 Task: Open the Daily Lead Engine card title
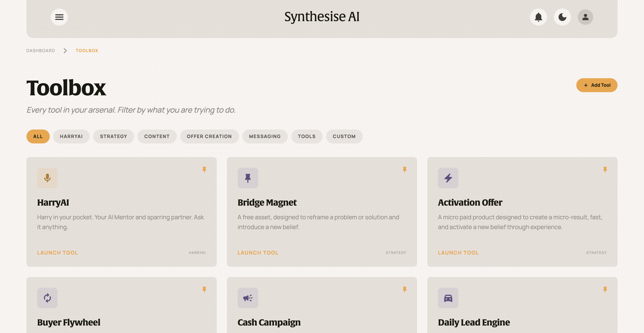coord(474,322)
